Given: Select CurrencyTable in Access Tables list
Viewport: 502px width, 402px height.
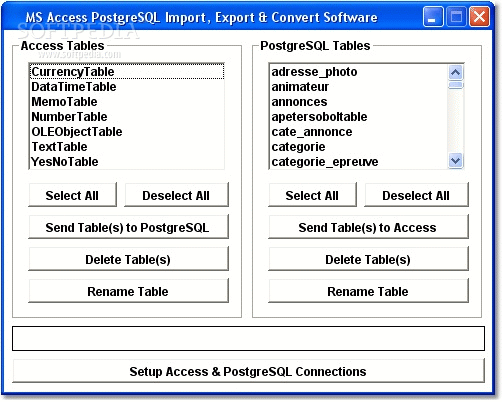Looking at the screenshot, I should click(127, 72).
